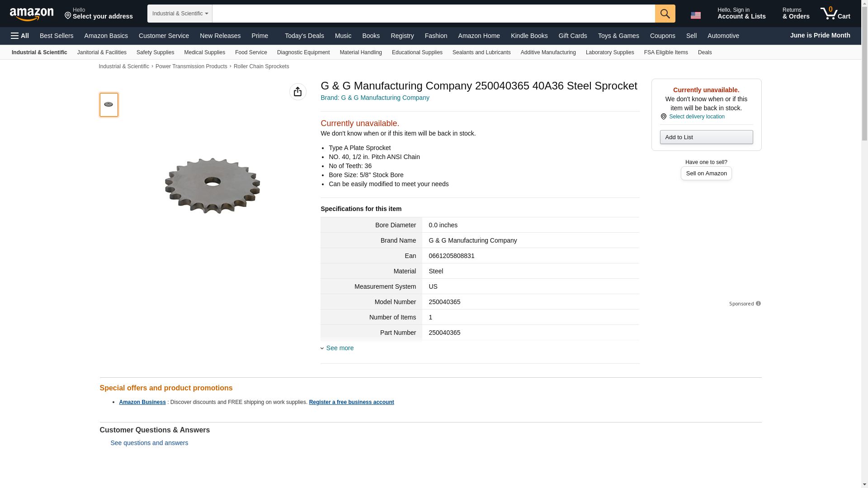The width and height of the screenshot is (868, 488).
Task: Click the Sponsored info icon
Action: coord(758,304)
